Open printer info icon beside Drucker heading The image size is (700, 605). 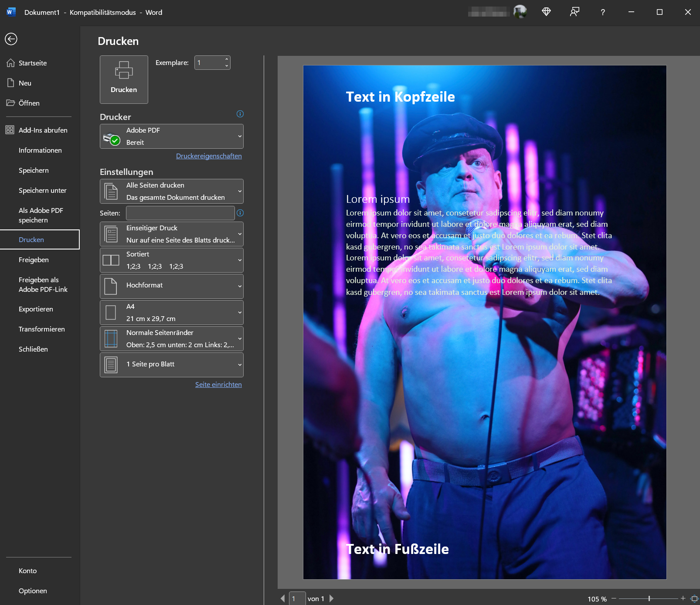[x=240, y=114]
